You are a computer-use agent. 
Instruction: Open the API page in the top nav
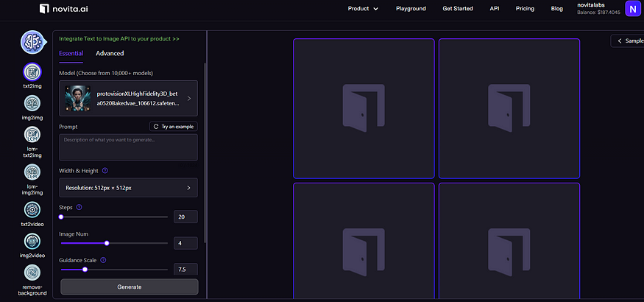pos(495,8)
